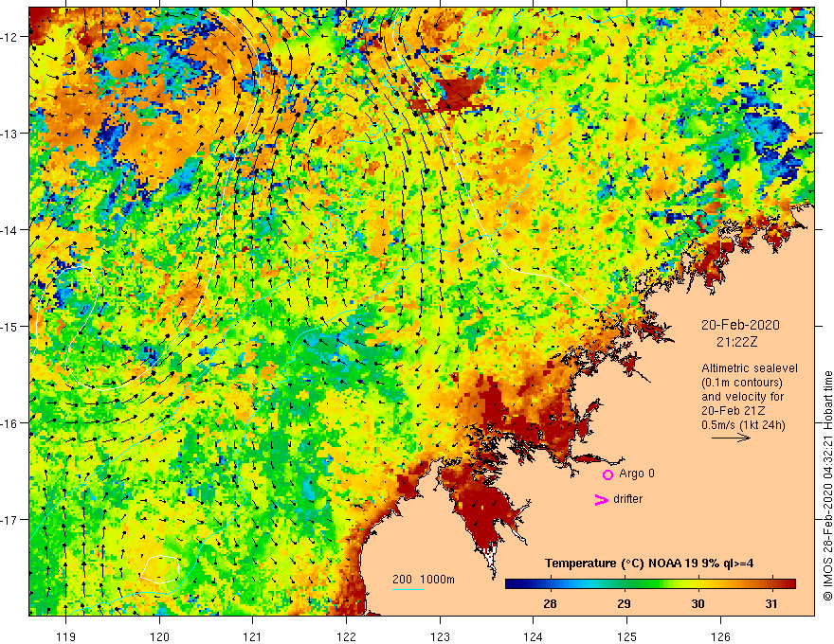The height and width of the screenshot is (644, 834).
Task: Click longitude axis label 122
Action: 346,636
